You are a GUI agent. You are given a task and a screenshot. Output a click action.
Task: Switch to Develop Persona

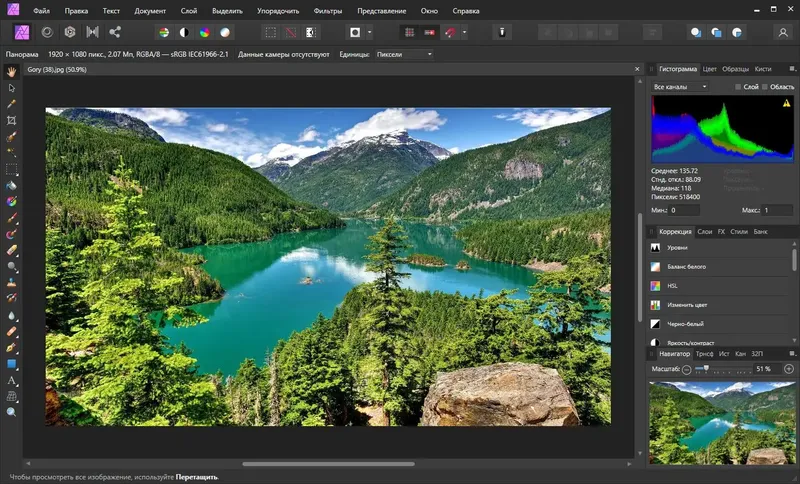click(x=70, y=32)
